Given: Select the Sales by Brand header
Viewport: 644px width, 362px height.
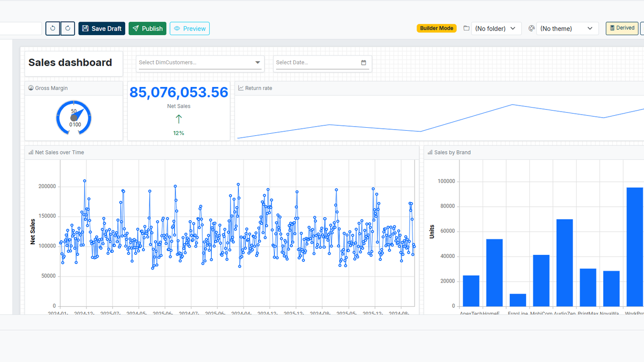Looking at the screenshot, I should 534,152.
